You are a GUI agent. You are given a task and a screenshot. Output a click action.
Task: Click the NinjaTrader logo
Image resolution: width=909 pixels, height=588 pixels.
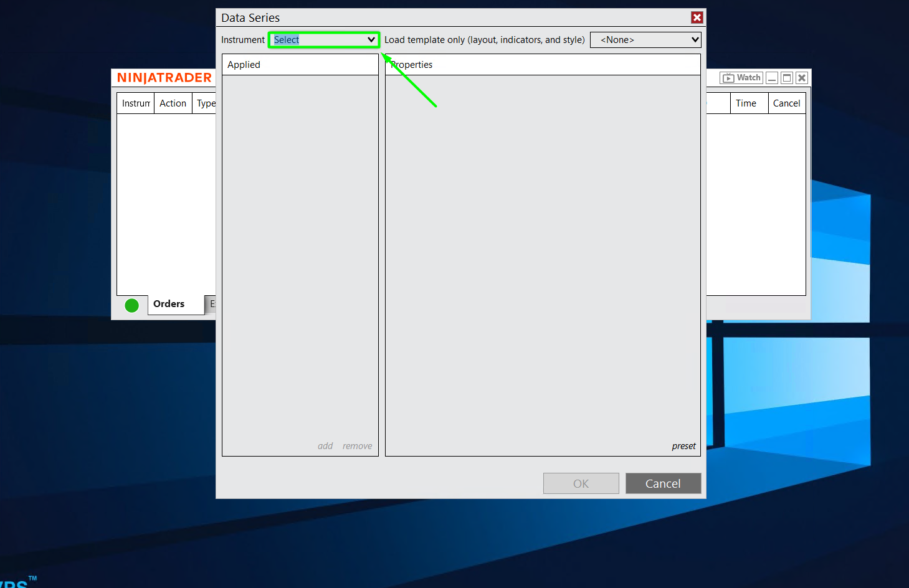[164, 78]
